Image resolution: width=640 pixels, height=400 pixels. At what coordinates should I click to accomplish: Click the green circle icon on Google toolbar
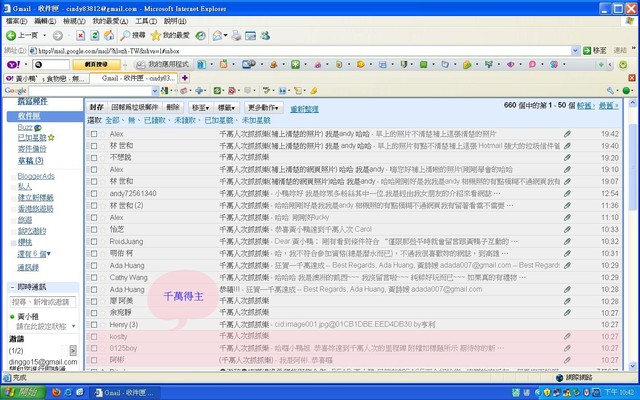click(626, 91)
